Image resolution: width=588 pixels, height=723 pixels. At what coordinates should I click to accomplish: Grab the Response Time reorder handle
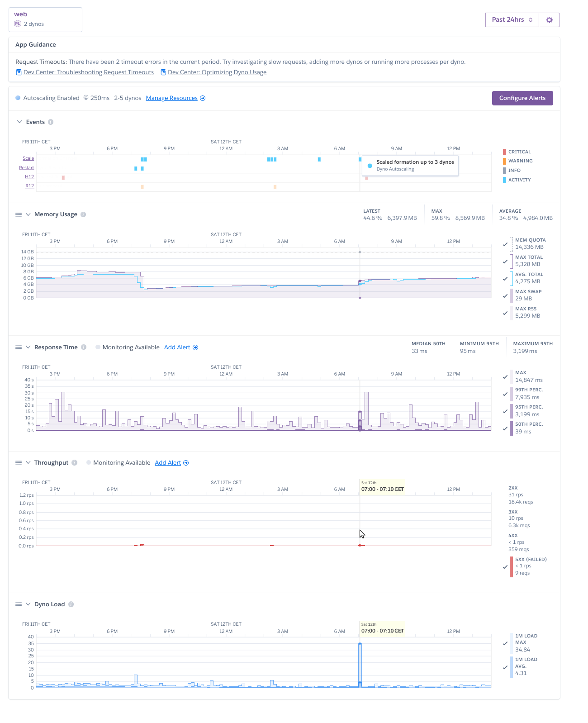click(19, 347)
